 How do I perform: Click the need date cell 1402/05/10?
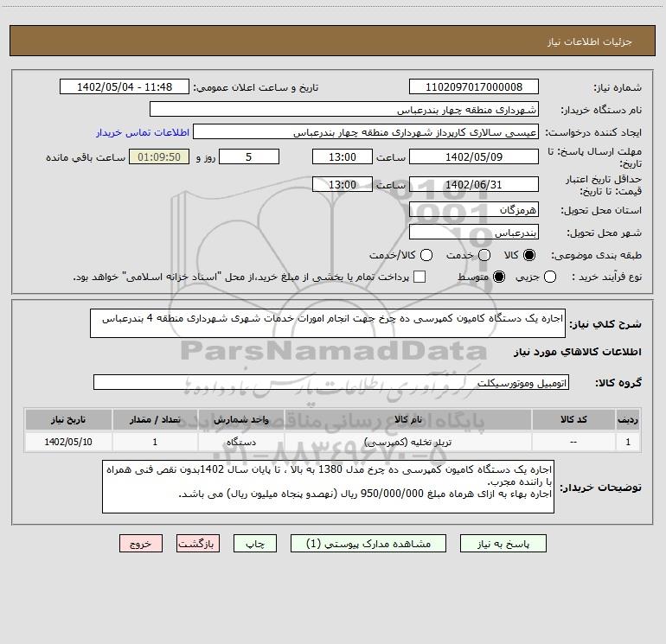(x=68, y=442)
